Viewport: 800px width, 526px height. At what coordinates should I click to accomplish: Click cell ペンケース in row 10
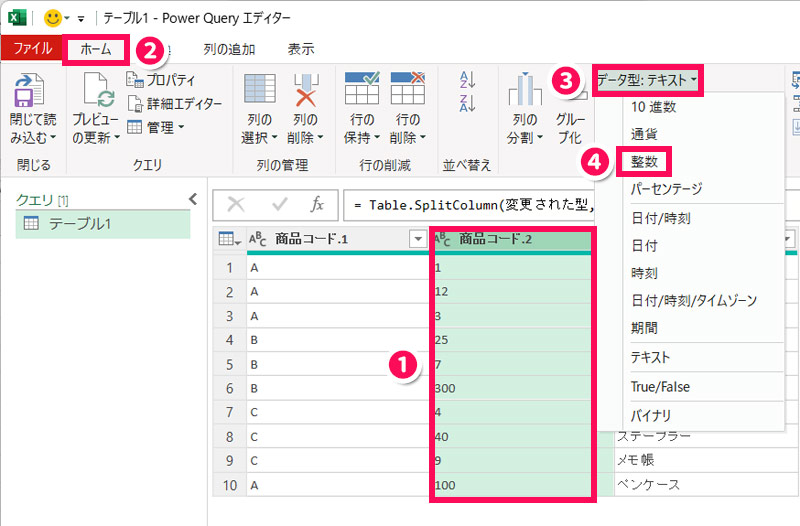tap(706, 485)
